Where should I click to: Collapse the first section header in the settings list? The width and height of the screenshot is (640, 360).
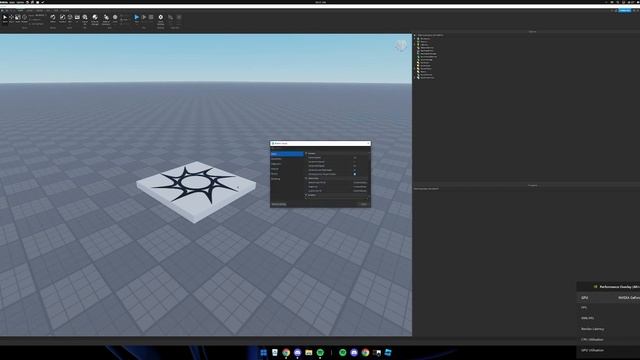click(x=306, y=153)
